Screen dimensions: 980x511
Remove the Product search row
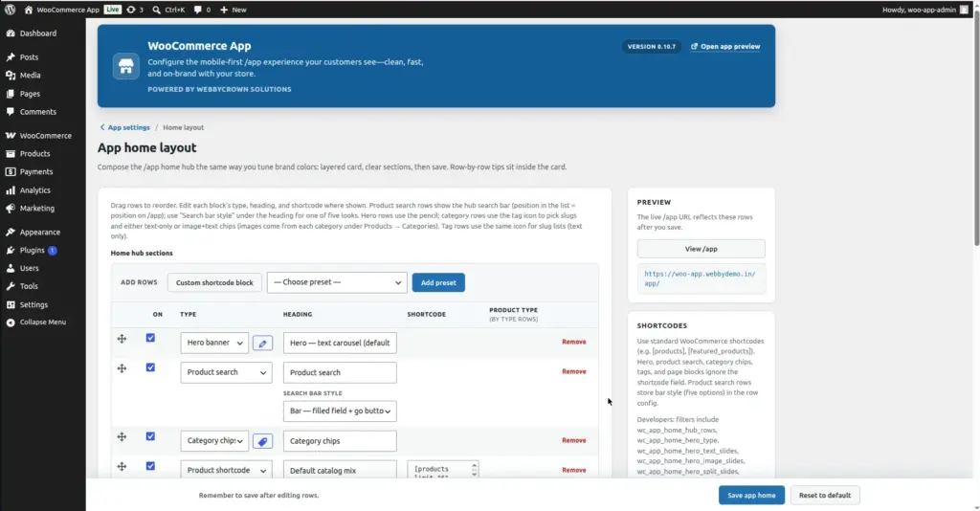[x=574, y=371]
